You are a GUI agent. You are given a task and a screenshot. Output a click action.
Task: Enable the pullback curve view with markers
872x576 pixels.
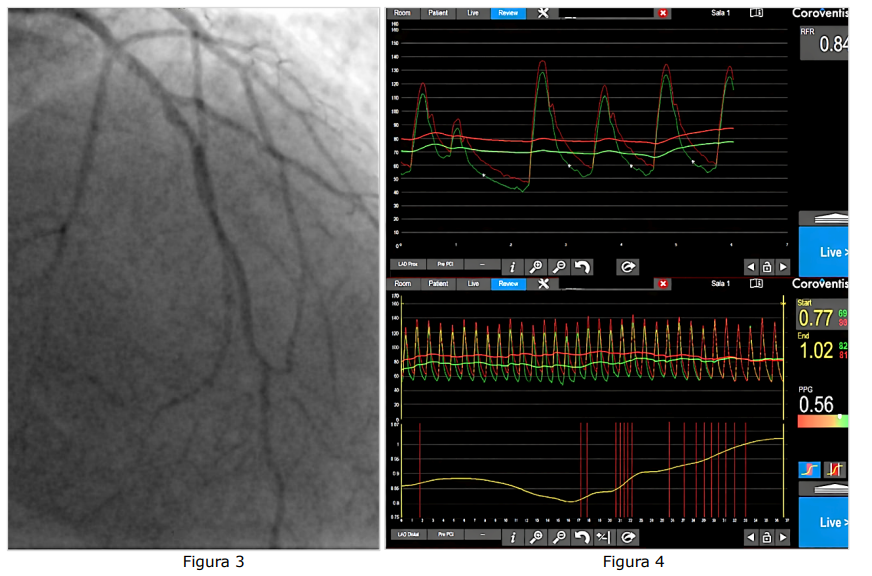835,470
